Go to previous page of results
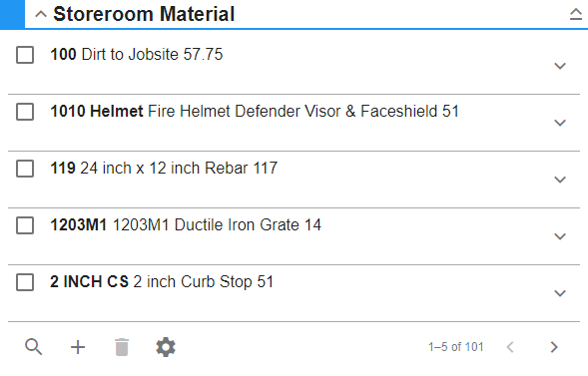The width and height of the screenshot is (588, 376). click(x=510, y=347)
